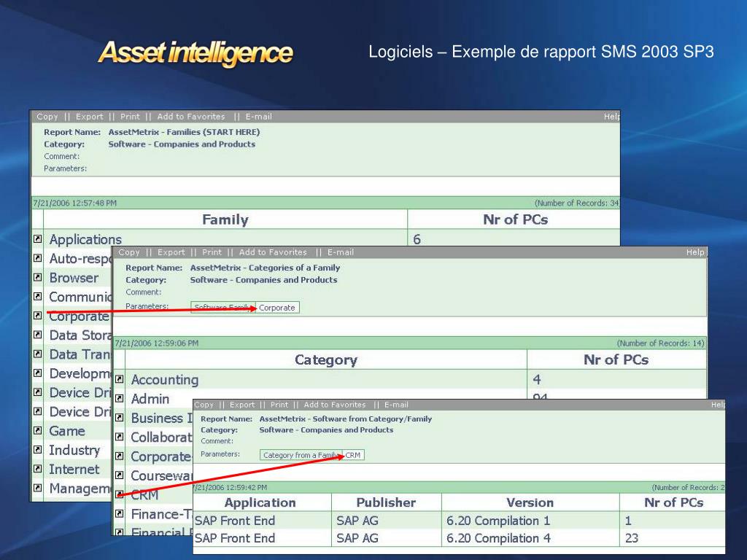Open the drill-down icon beside Internet

point(38,469)
